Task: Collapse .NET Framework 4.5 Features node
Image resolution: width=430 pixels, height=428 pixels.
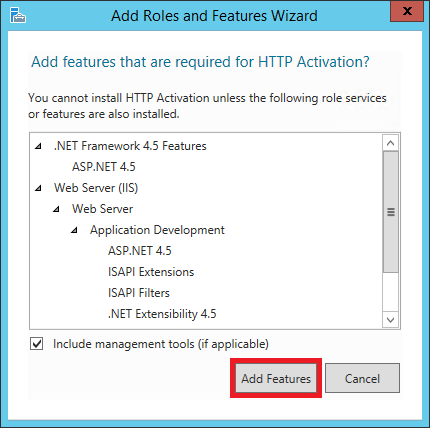Action: click(x=39, y=146)
